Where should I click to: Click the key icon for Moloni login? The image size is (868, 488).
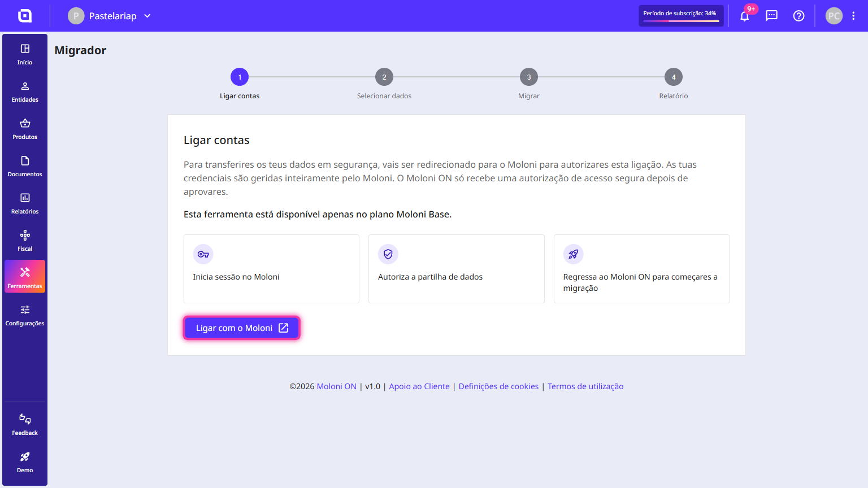pyautogui.click(x=203, y=254)
